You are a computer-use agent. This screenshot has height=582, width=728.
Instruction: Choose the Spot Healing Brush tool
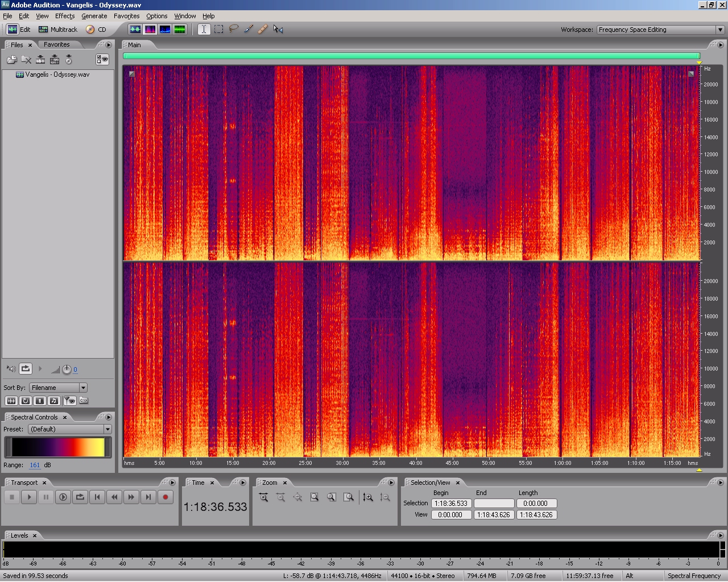(263, 29)
